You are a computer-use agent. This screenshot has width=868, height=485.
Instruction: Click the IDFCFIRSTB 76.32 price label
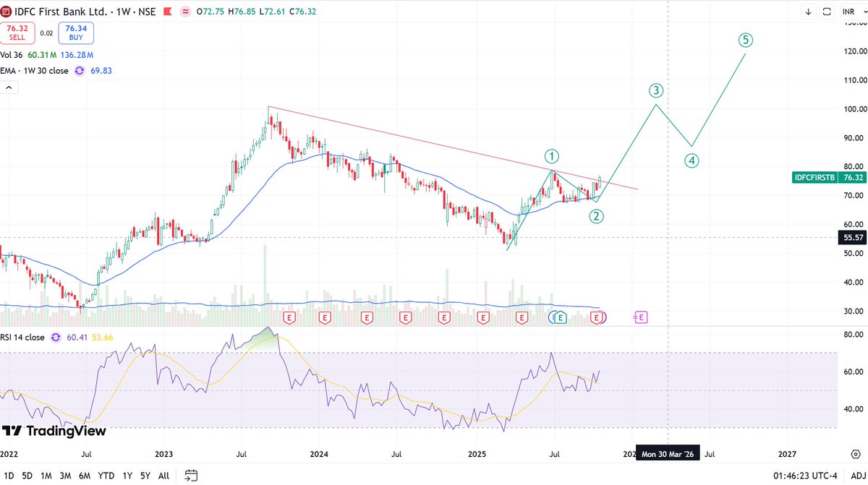pos(829,177)
